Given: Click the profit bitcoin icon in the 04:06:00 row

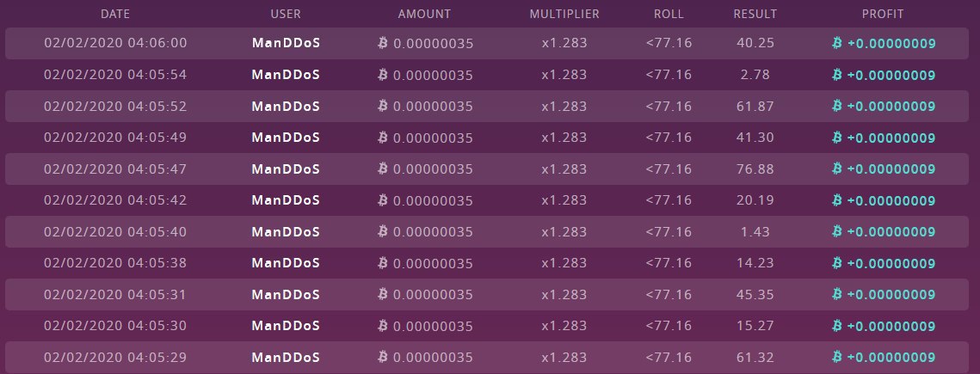Looking at the screenshot, I should 837,42.
